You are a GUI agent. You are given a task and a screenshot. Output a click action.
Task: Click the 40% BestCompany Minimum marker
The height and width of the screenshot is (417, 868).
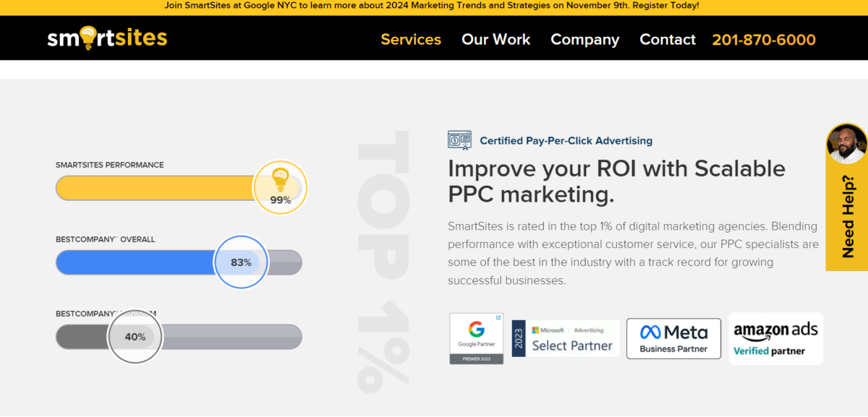(x=135, y=337)
